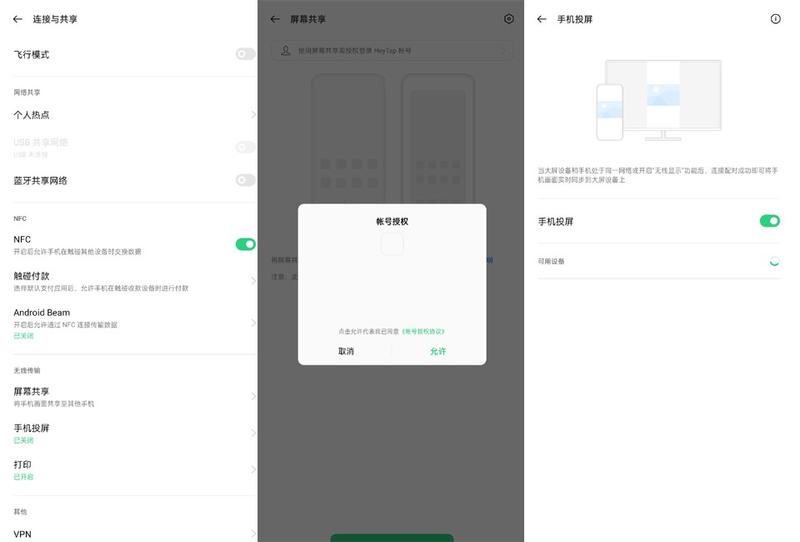Click 帐号授权 dialog title
800x542 pixels.
(x=392, y=221)
